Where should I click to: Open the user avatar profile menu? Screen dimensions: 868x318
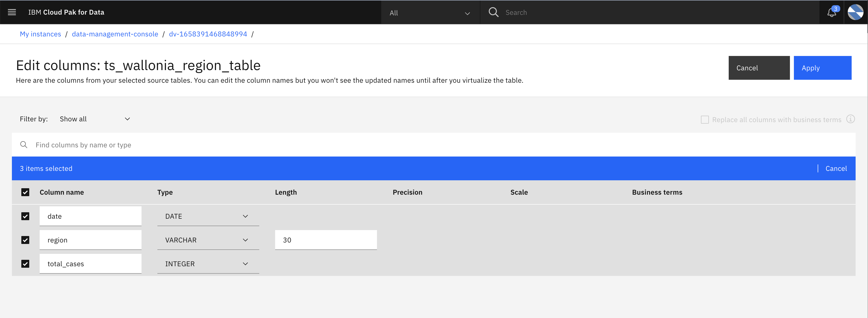pos(855,12)
